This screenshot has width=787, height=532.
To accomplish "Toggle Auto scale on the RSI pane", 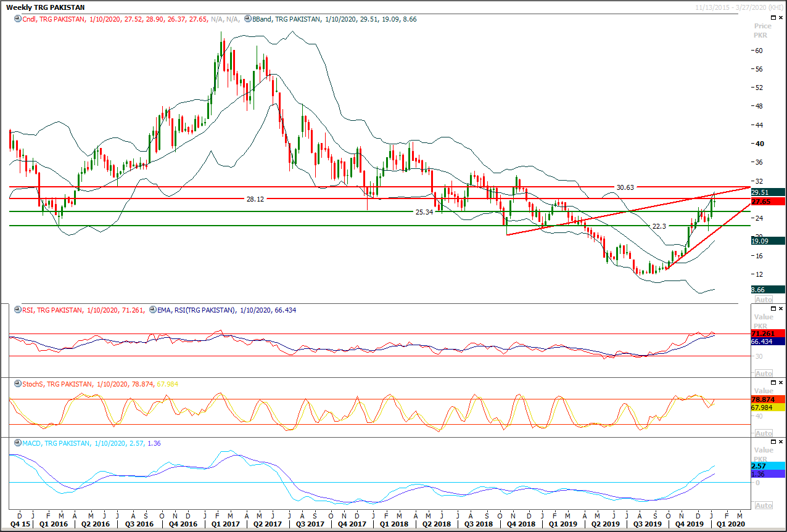I will coord(764,374).
